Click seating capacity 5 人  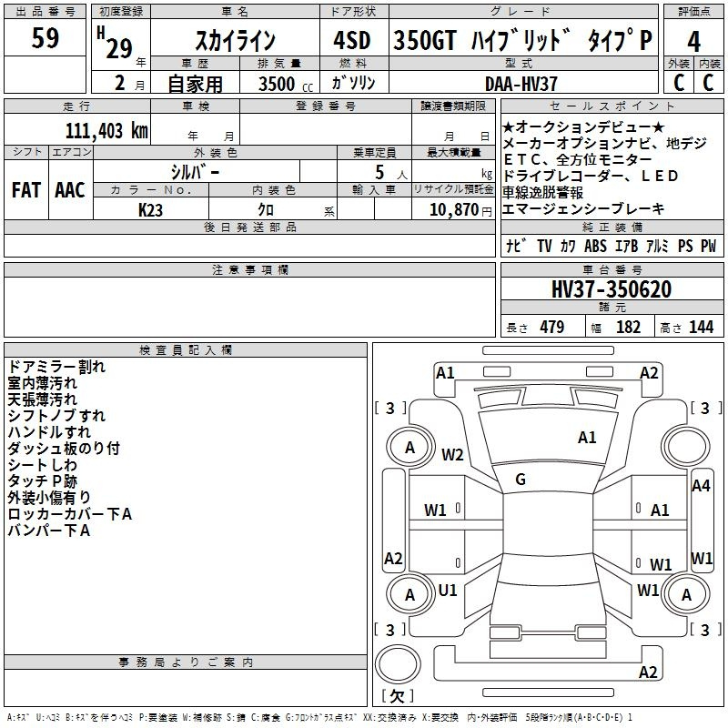pos(391,173)
